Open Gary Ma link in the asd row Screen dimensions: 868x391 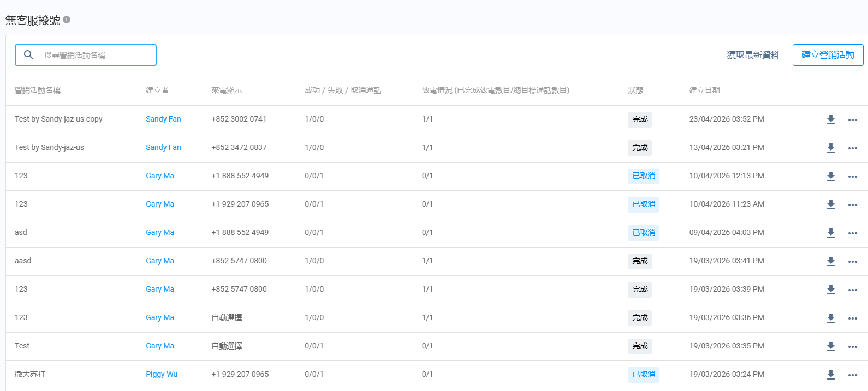coord(160,232)
